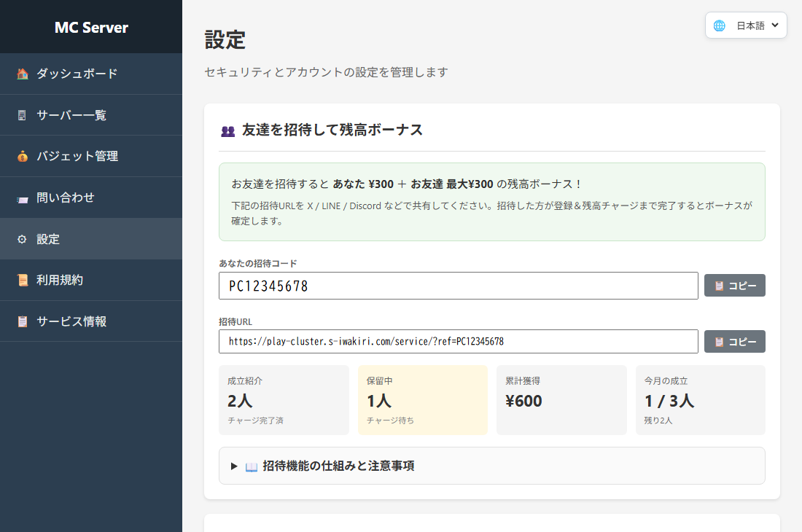
Task: Copy the invite code PC12345678
Action: tap(734, 286)
